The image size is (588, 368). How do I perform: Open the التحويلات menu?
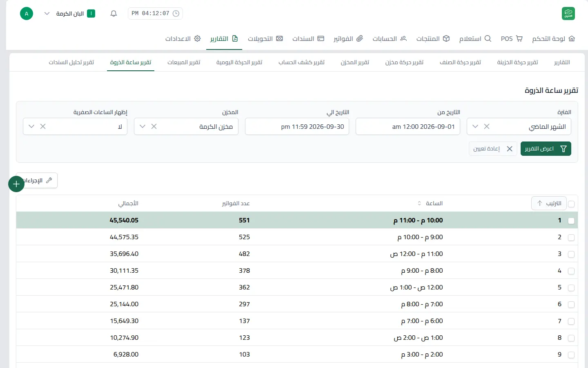265,38
